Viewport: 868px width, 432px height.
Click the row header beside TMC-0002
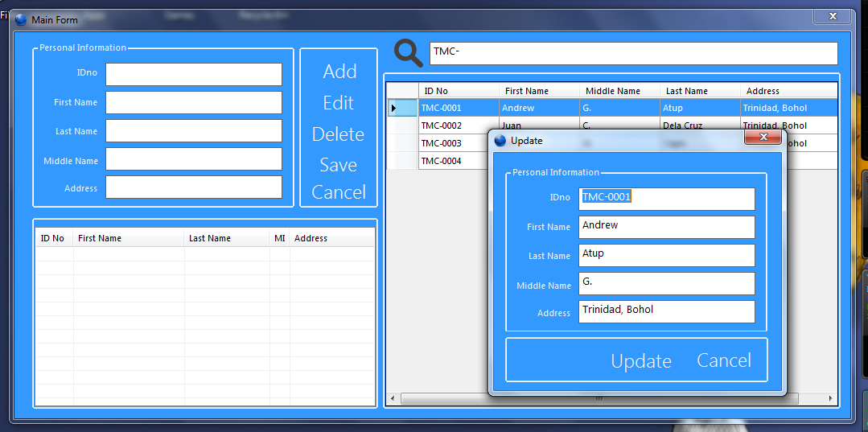tap(402, 125)
